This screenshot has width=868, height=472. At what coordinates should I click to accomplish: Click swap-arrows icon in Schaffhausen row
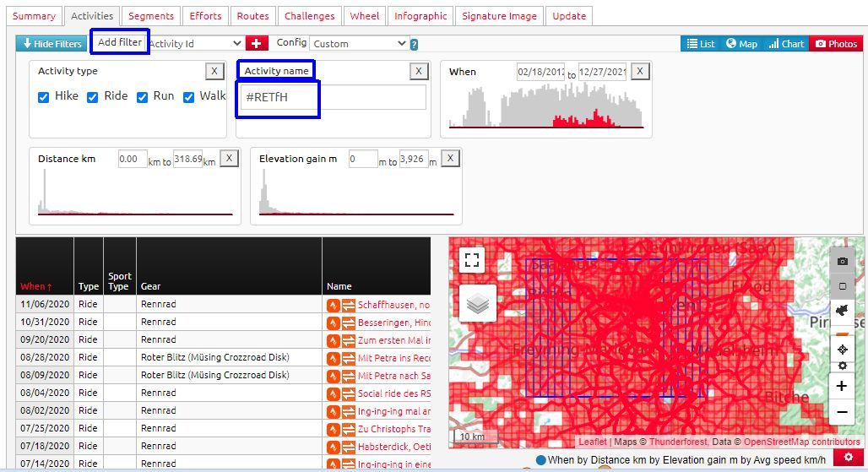pyautogui.click(x=348, y=305)
